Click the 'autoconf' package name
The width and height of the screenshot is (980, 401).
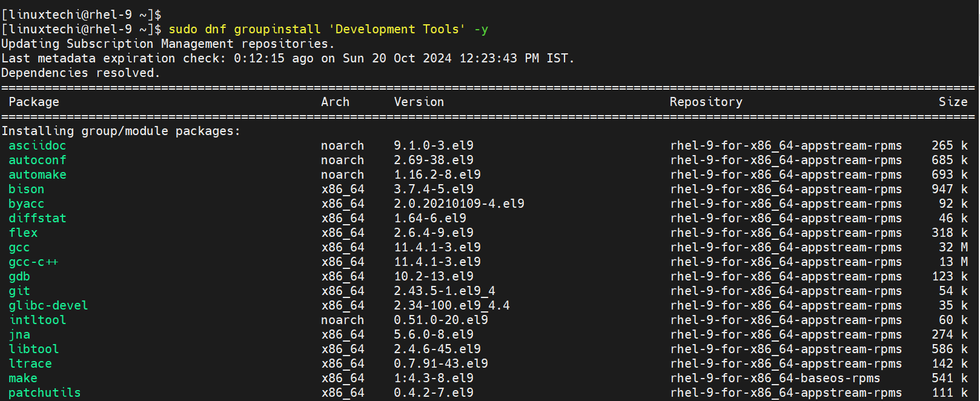click(x=37, y=160)
